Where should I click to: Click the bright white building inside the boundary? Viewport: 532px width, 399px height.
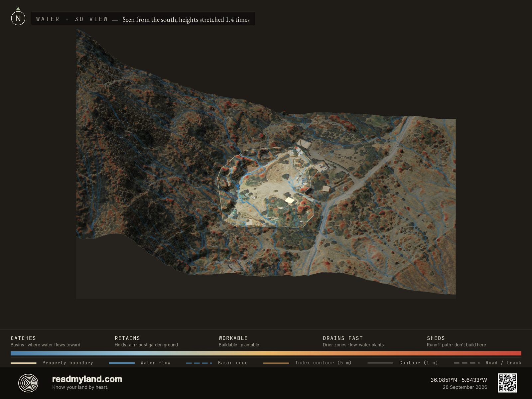(x=290, y=200)
